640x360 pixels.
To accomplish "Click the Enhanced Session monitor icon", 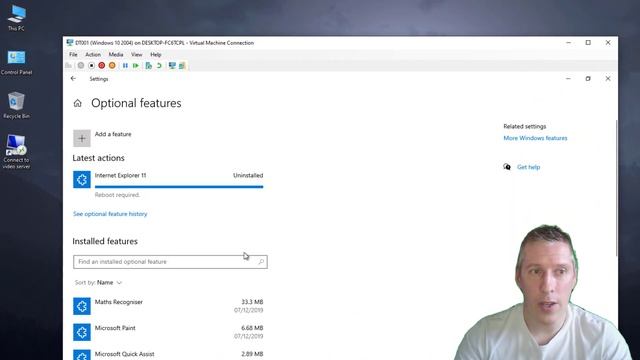I will pos(172,66).
